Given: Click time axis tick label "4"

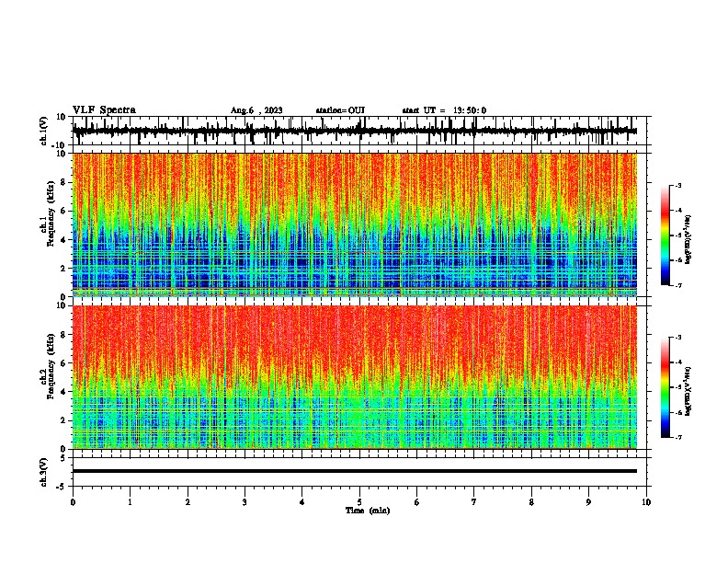Looking at the screenshot, I should 302,502.
